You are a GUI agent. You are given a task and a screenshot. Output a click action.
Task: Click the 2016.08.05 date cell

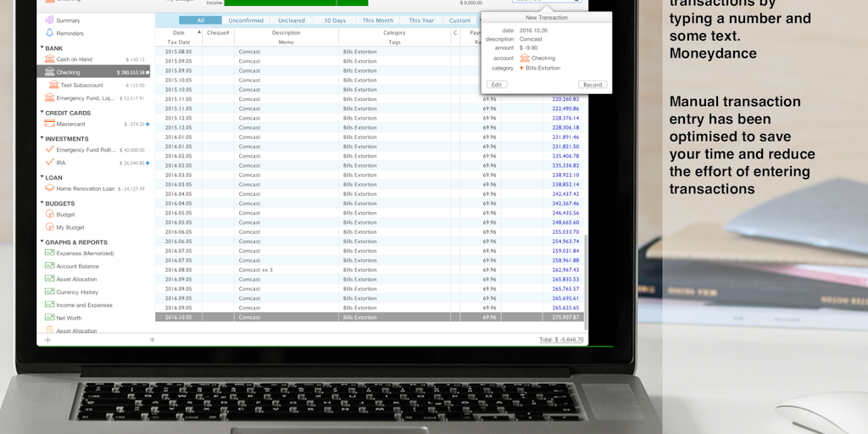(178, 270)
